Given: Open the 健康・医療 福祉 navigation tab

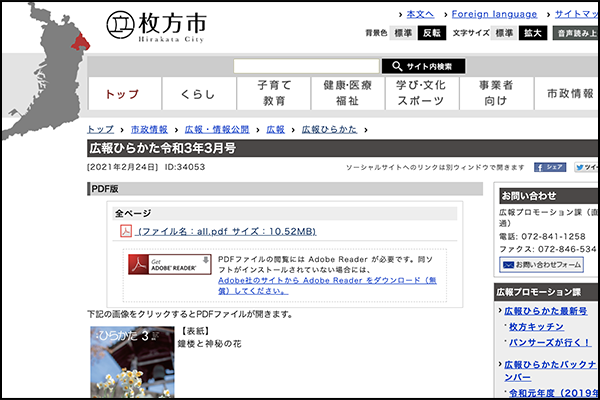Looking at the screenshot, I should [348, 94].
